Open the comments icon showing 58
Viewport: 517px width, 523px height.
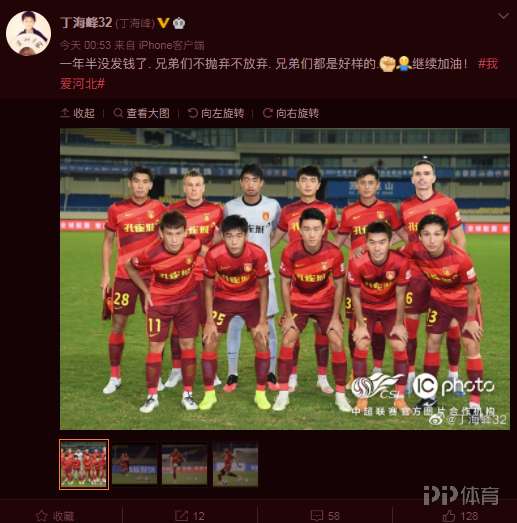[x=316, y=516]
